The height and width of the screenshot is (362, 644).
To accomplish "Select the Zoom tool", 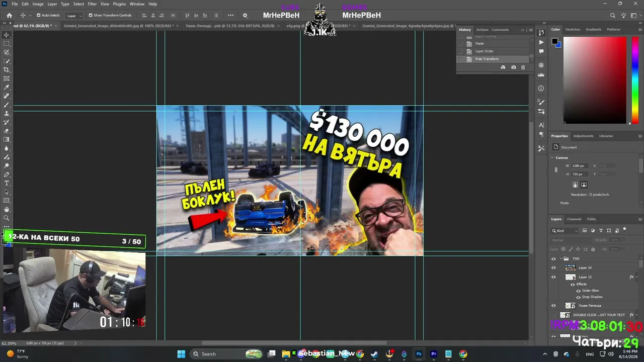I will (x=7, y=218).
